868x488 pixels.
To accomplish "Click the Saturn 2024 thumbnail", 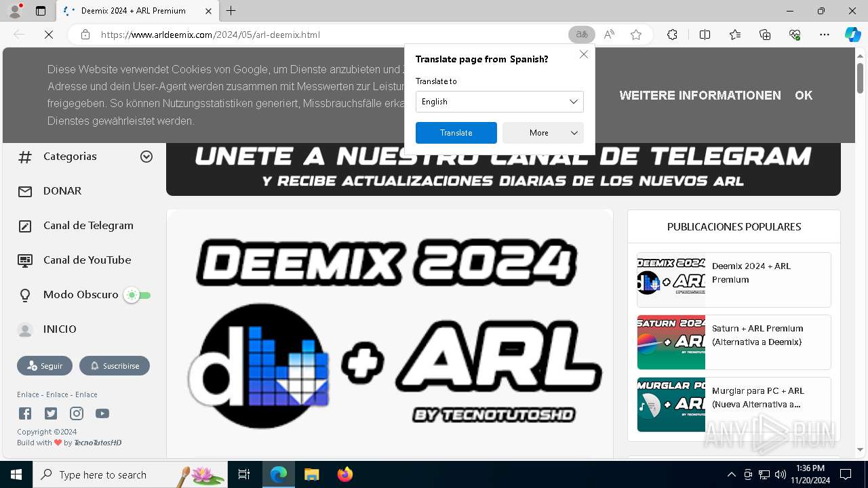I will tap(671, 342).
